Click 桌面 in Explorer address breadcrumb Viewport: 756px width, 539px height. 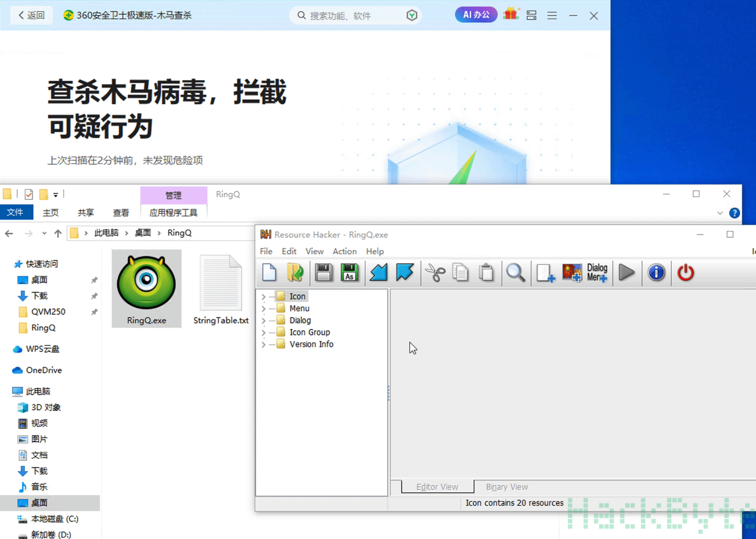tap(143, 233)
